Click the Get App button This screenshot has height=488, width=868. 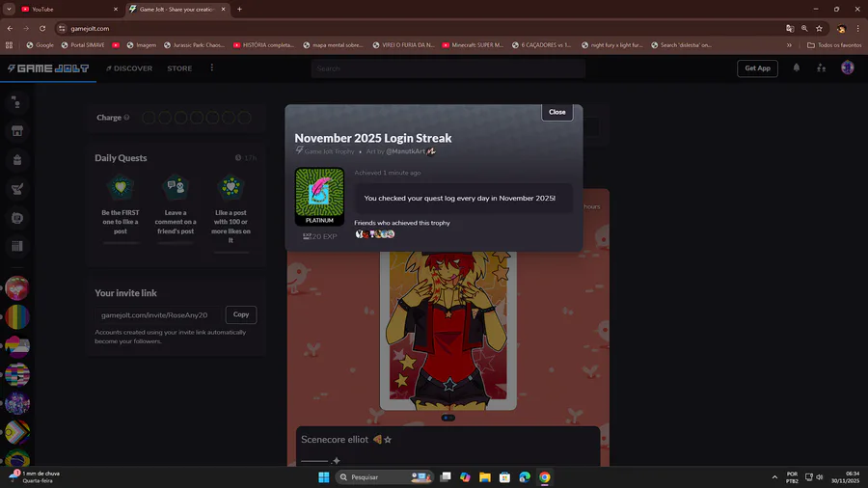[757, 68]
